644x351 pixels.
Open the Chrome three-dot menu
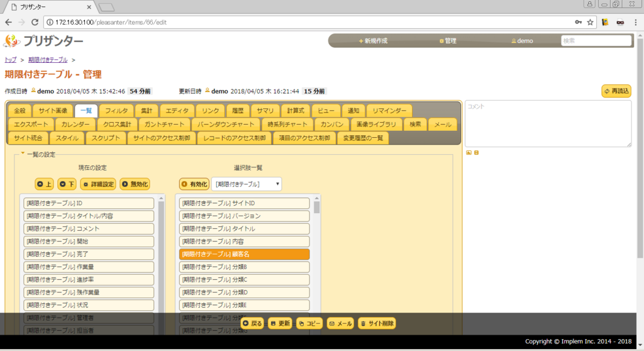point(636,22)
